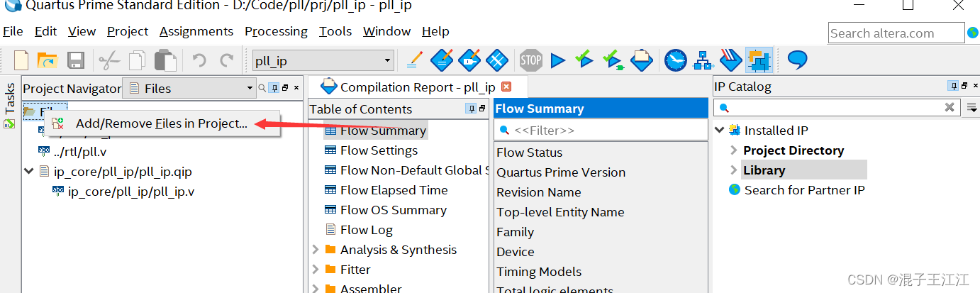Open the Processing menu

276,31
